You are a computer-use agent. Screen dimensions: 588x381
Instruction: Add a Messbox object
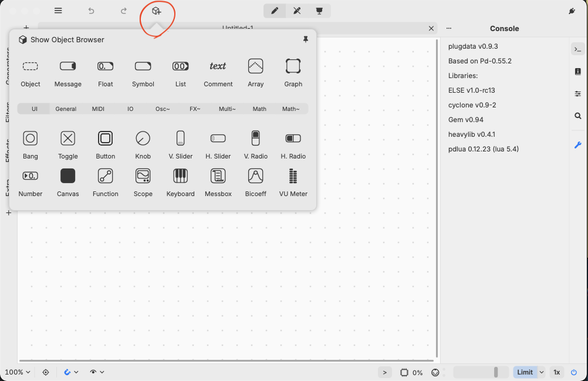coord(218,183)
